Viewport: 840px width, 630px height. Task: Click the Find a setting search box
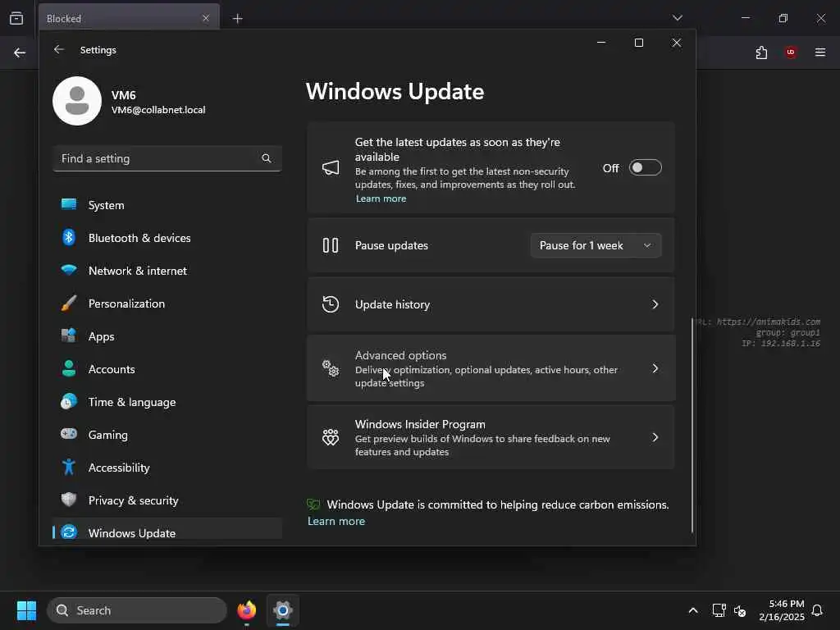(x=167, y=158)
